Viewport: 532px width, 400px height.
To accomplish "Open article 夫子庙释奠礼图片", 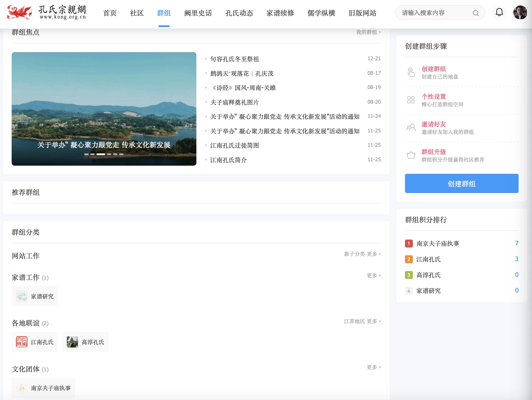I will pyautogui.click(x=235, y=102).
